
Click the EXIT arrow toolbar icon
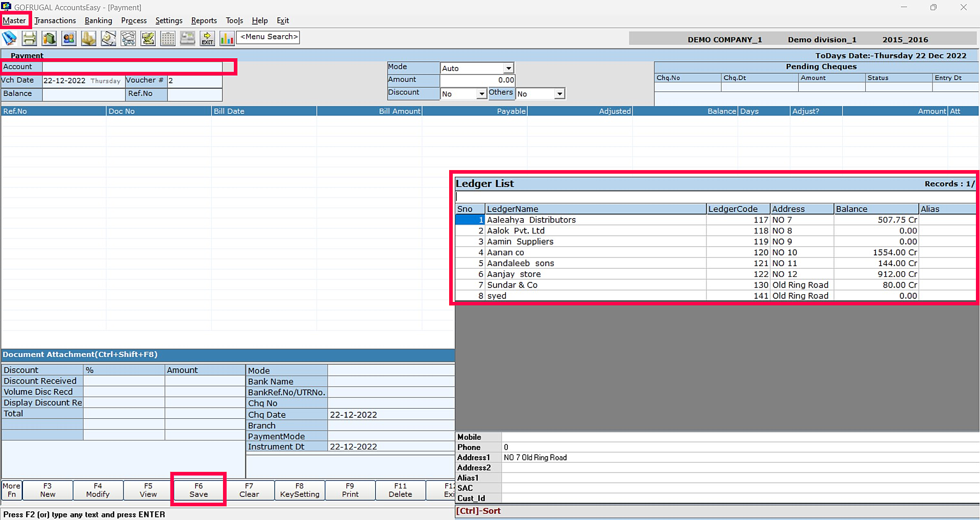207,38
